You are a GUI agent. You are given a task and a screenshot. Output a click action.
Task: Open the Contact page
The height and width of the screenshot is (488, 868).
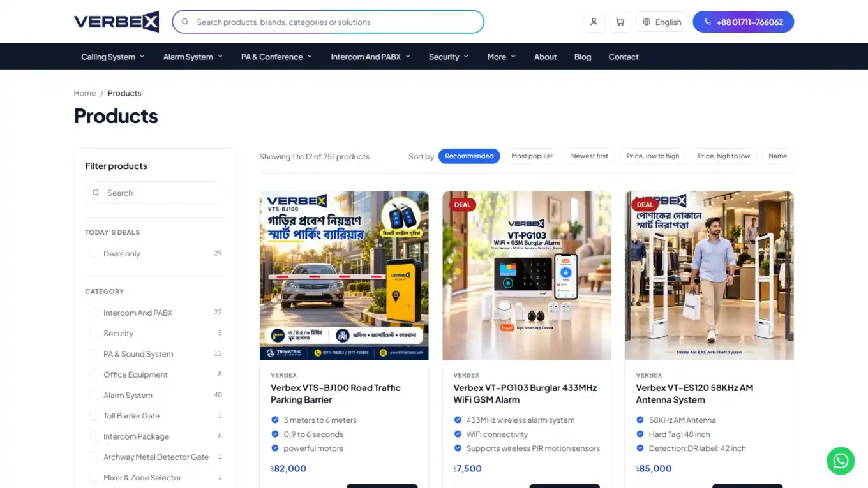tap(624, 57)
